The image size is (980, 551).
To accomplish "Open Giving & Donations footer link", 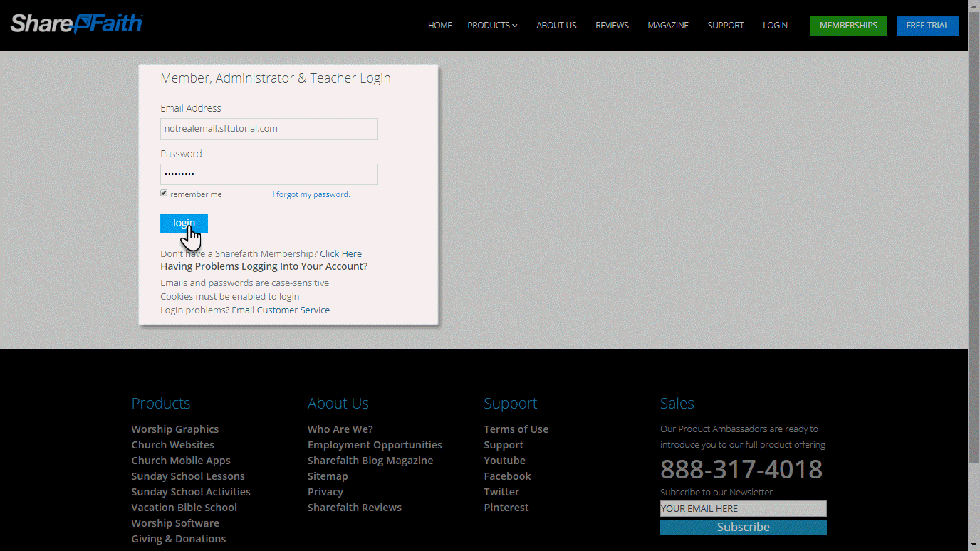I will pyautogui.click(x=179, y=539).
